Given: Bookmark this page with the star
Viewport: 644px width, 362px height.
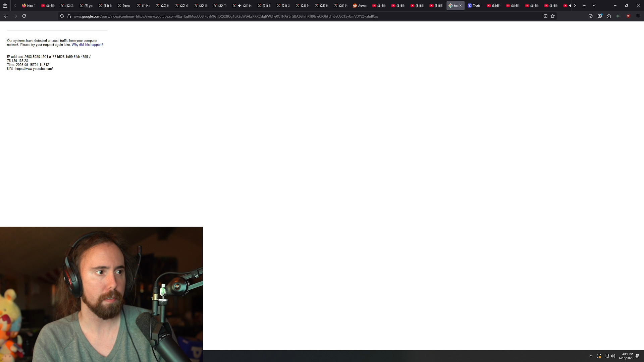Looking at the screenshot, I should [x=553, y=16].
